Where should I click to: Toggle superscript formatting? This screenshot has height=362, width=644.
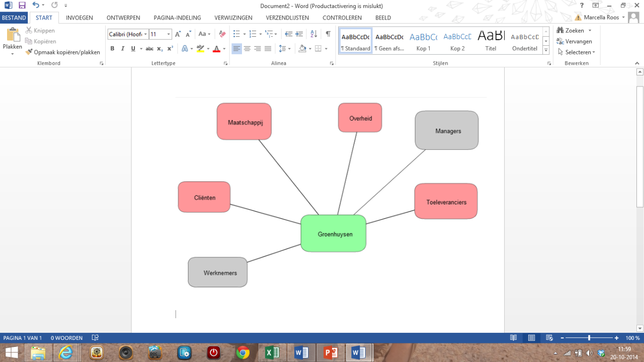170,49
